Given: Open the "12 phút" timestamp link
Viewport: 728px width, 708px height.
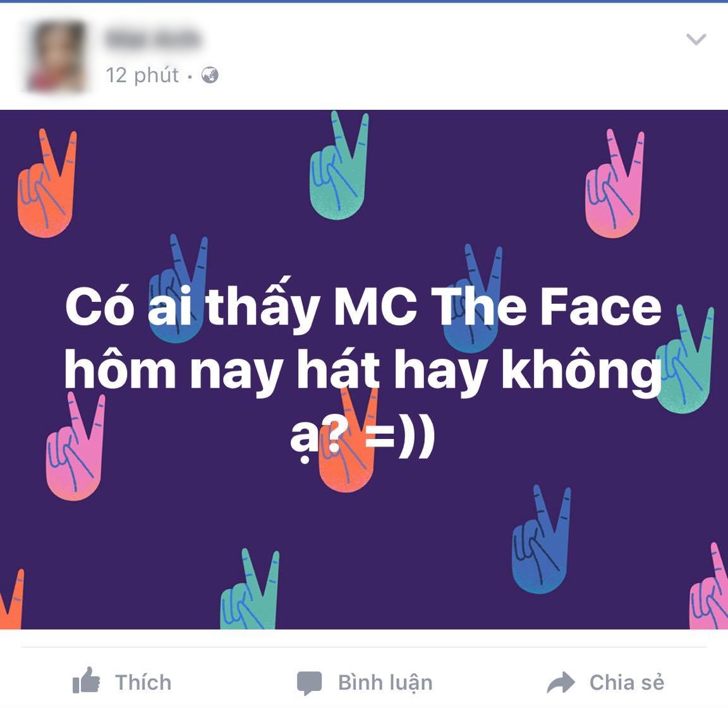Looking at the screenshot, I should 142,75.
